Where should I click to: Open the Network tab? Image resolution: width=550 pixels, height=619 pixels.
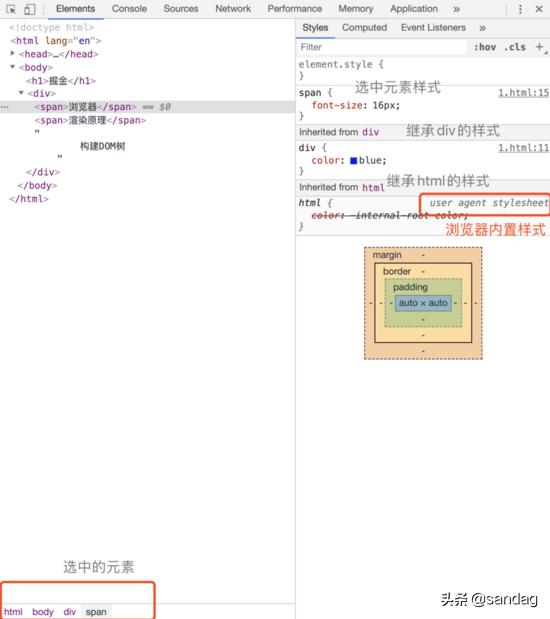[233, 9]
